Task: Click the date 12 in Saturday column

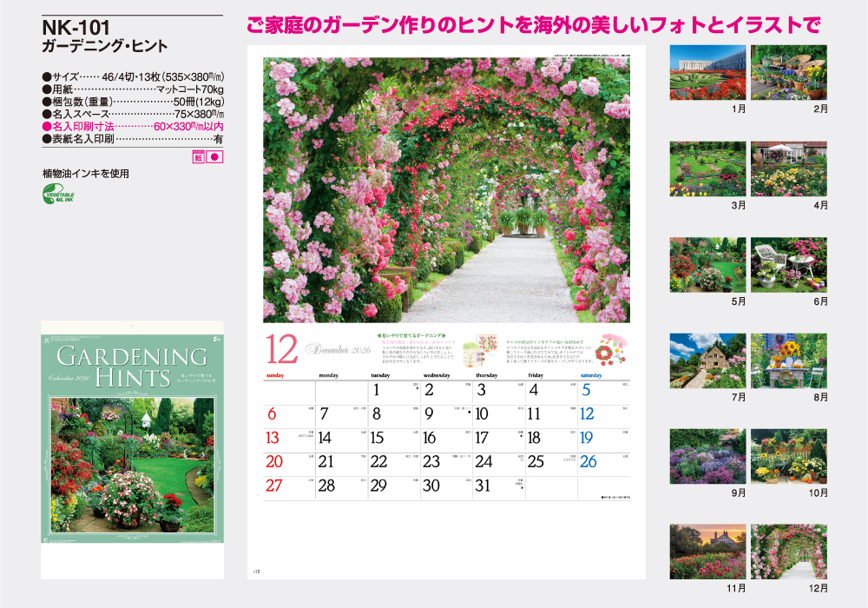Action: tap(588, 414)
